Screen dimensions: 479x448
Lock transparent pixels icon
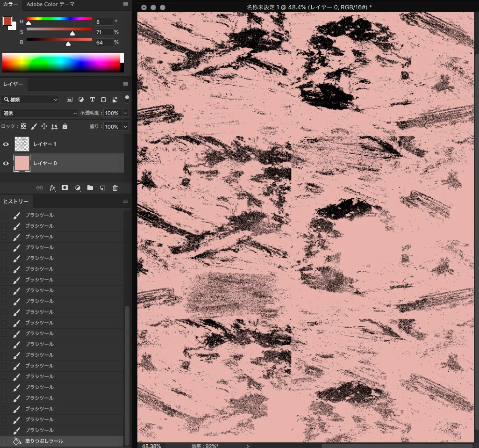point(23,126)
